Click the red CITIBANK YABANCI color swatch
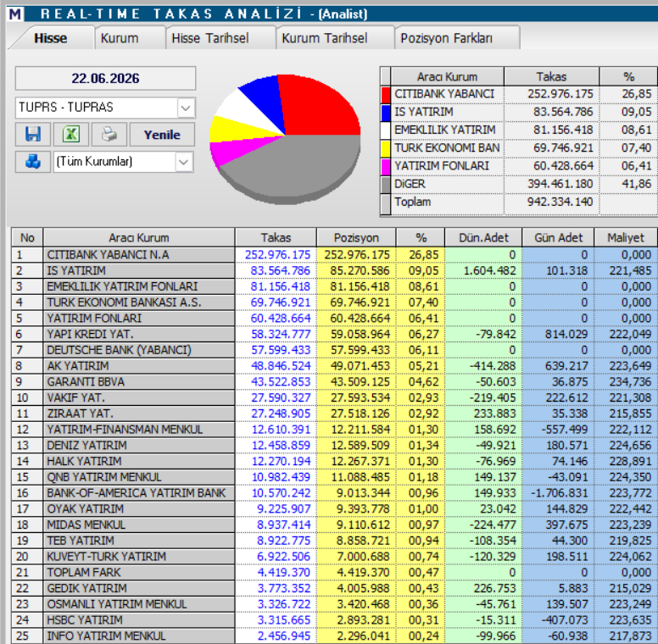Screen dimensions: 658x644 point(386,94)
